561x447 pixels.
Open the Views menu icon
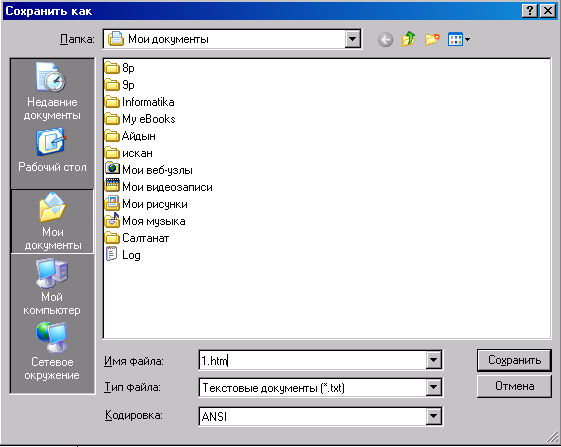pos(459,39)
